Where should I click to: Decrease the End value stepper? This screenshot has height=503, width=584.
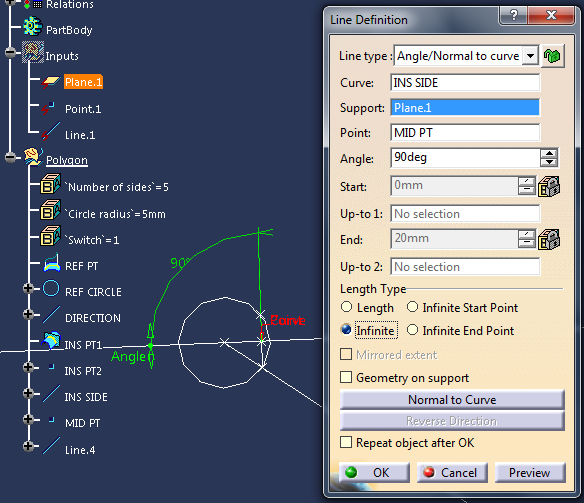pyautogui.click(x=527, y=243)
